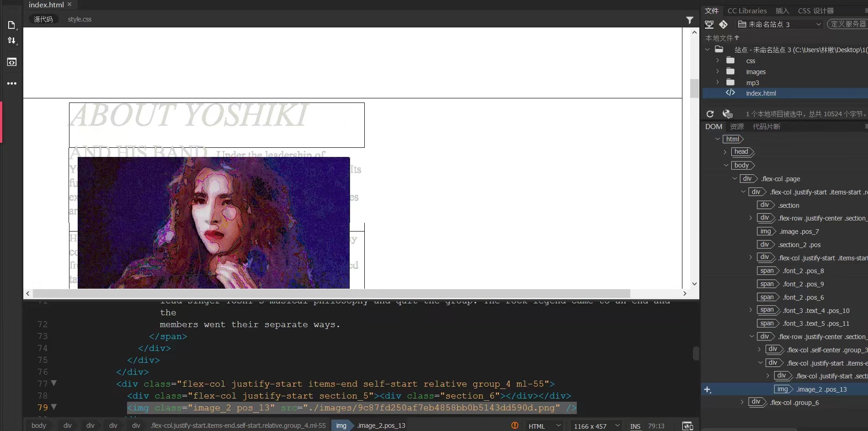Click the real-time preview icon in status bar

click(687, 426)
